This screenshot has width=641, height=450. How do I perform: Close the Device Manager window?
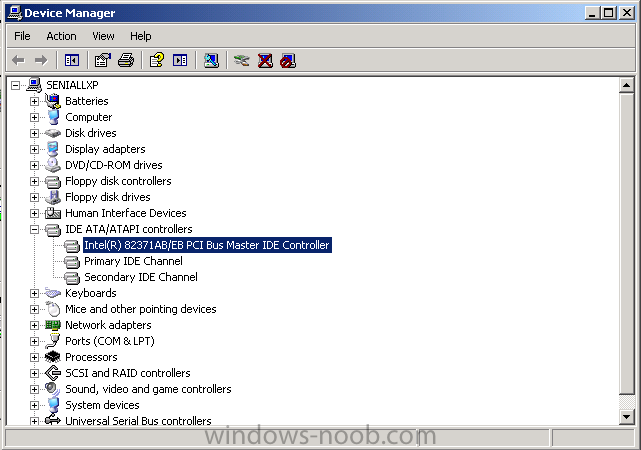pos(626,13)
